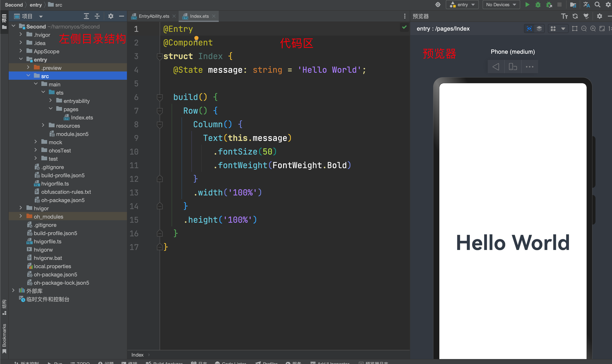The image size is (612, 364).
Task: Expand the resources folder in tree
Action: point(43,125)
